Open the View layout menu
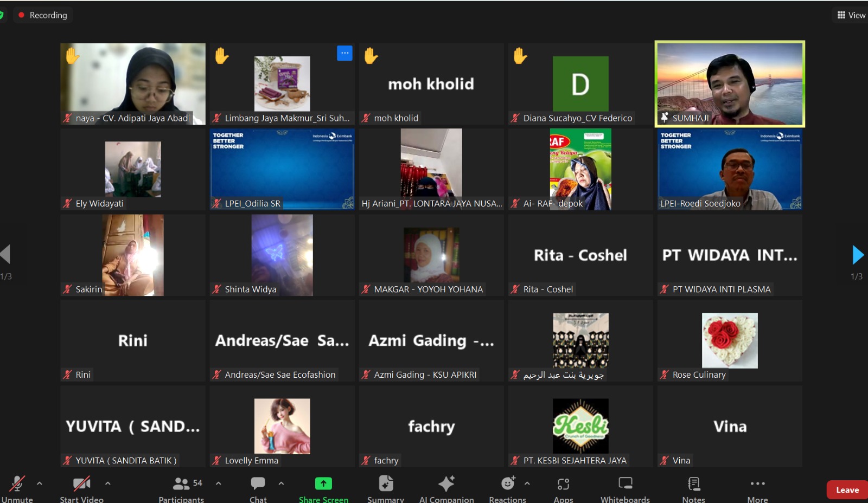 (851, 15)
